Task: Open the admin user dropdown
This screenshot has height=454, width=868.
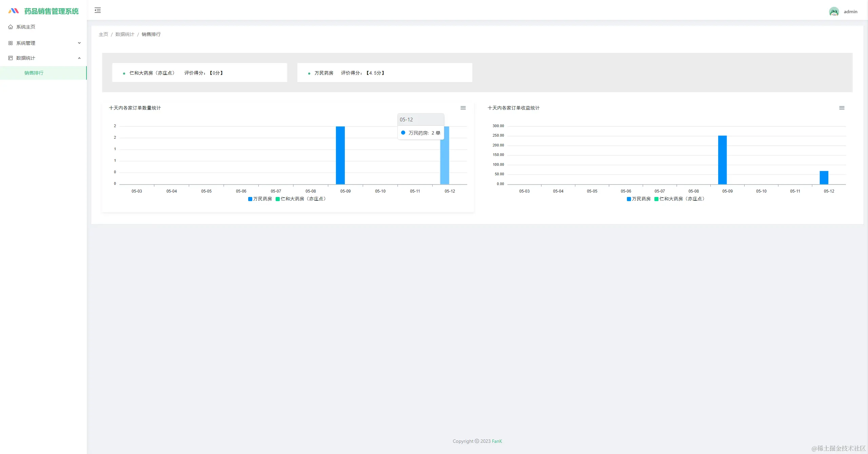Action: [850, 12]
